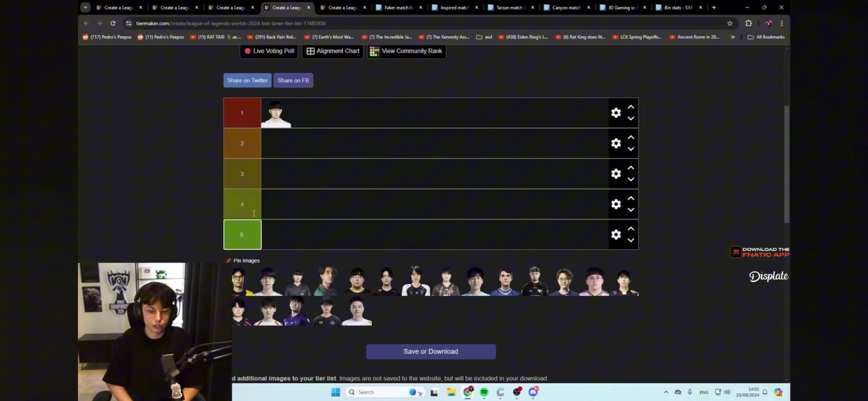This screenshot has width=868, height=401.
Task: Open File Explorer from the taskbar
Action: point(451,392)
